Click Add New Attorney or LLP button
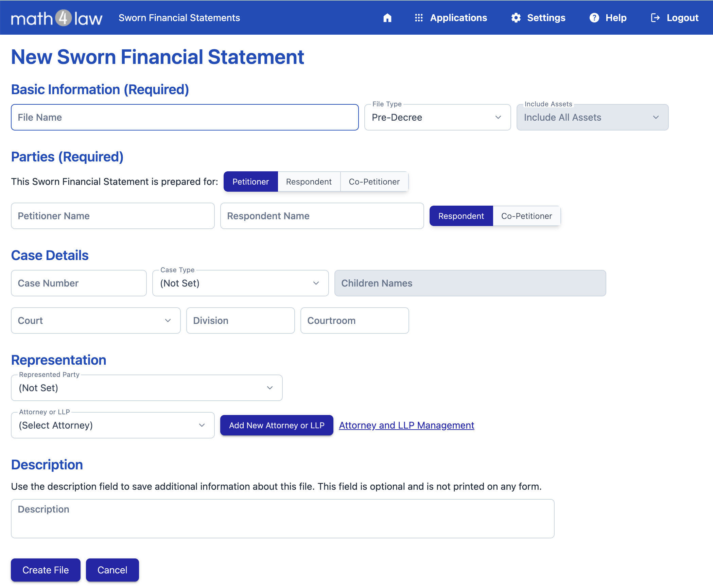This screenshot has width=713, height=588. [277, 425]
